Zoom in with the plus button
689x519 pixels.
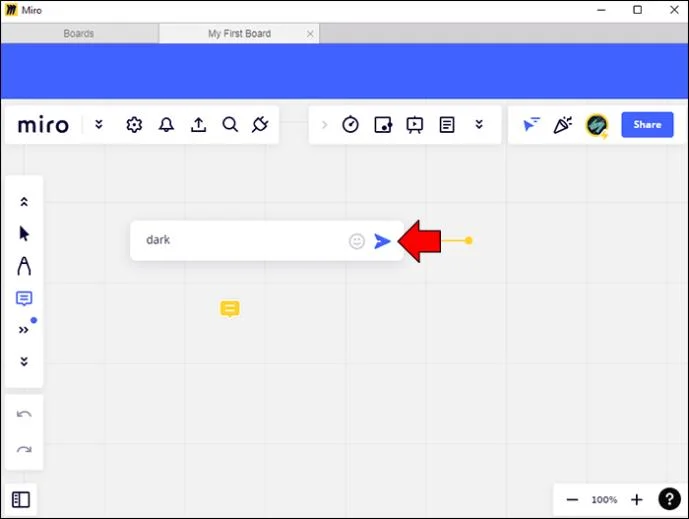pyautogui.click(x=637, y=499)
